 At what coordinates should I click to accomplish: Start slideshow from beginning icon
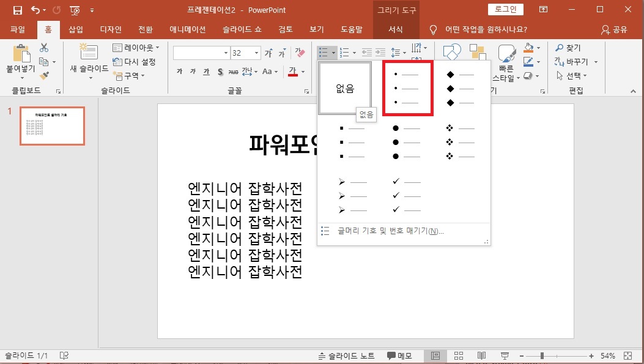point(75,10)
